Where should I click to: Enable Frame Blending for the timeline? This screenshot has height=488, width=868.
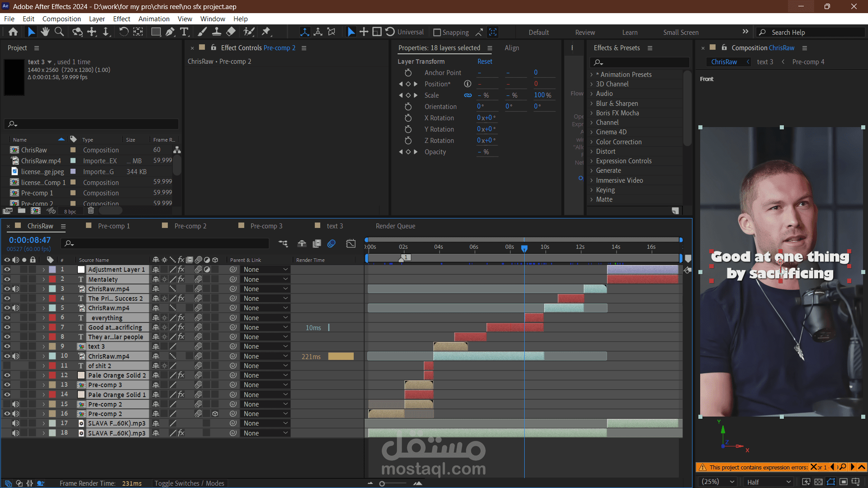click(x=317, y=244)
